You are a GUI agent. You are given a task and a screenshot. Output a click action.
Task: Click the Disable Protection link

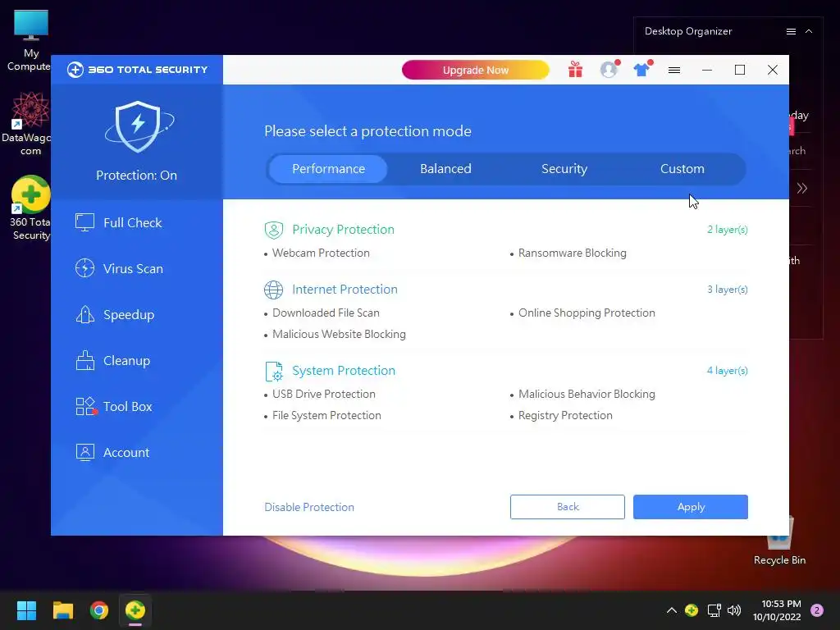pyautogui.click(x=309, y=507)
